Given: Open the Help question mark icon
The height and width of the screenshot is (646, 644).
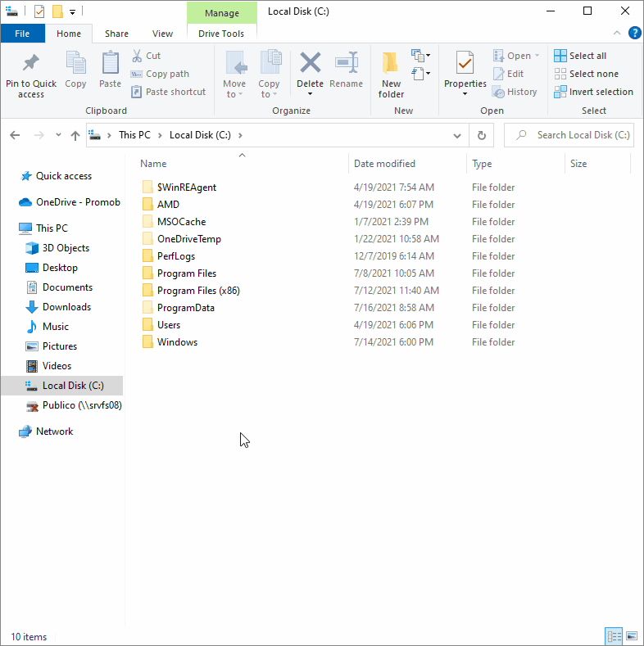Looking at the screenshot, I should (634, 33).
